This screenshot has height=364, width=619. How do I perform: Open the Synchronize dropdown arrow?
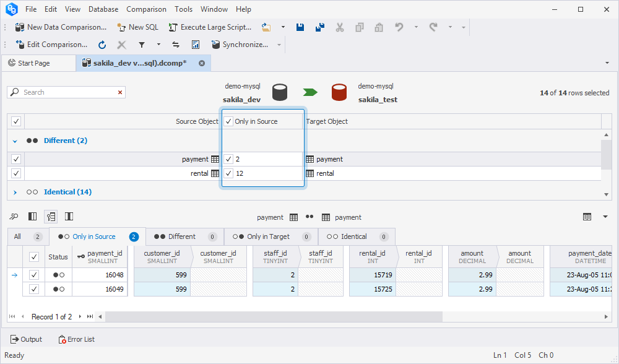click(279, 45)
